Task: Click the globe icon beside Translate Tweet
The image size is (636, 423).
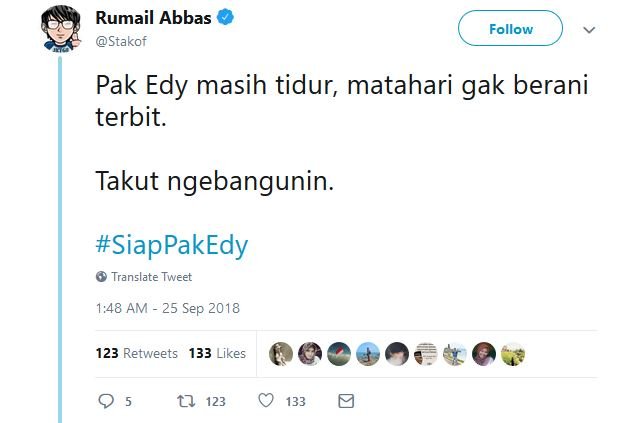Action: tap(101, 277)
